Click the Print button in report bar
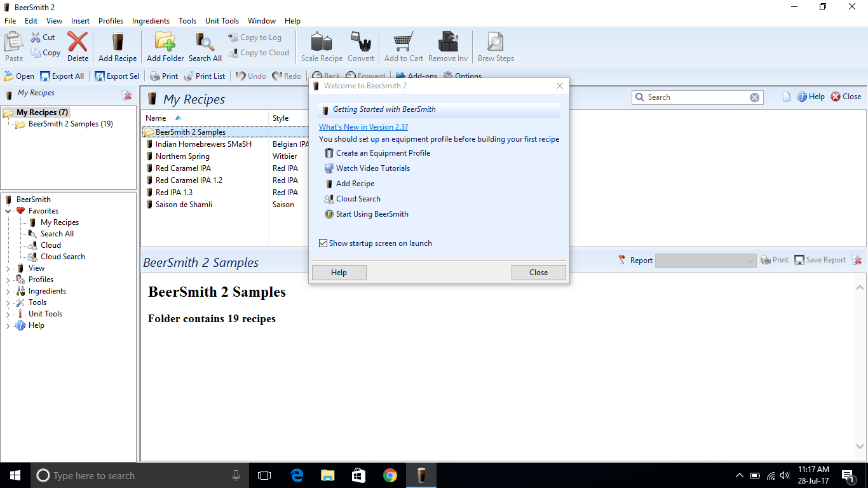The height and width of the screenshot is (488, 868). [x=775, y=260]
